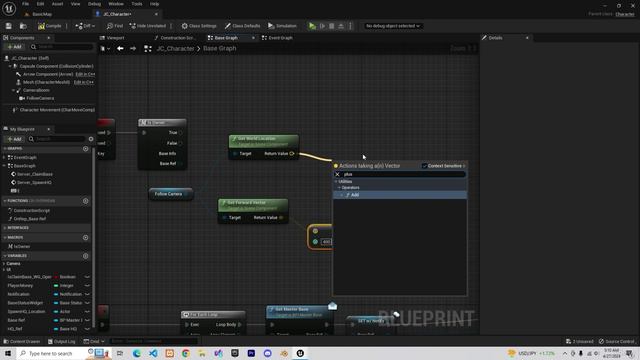This screenshot has height=360, width=640.
Task: Click the Browse to asset icon
Action: click(x=23, y=26)
